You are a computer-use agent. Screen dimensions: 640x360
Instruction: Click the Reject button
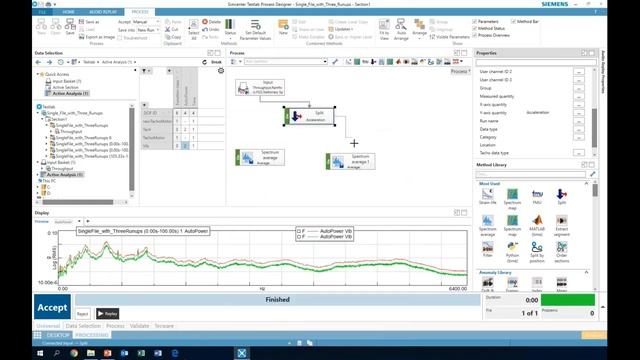(82, 313)
